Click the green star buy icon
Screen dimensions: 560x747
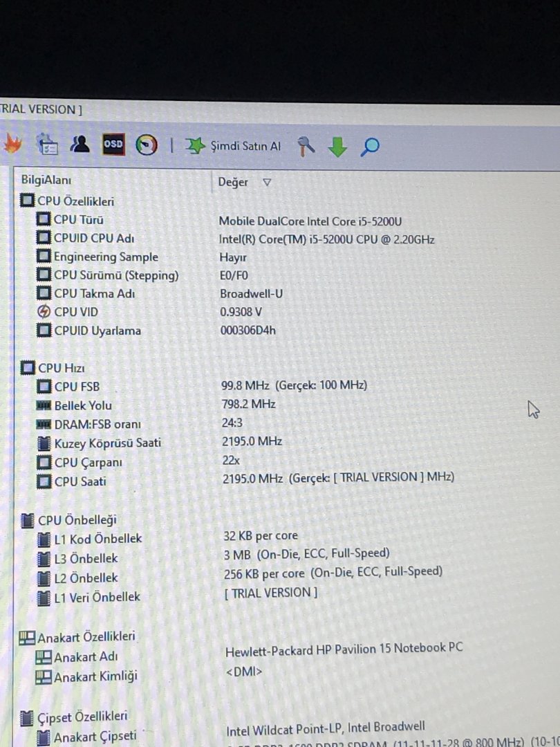(195, 146)
